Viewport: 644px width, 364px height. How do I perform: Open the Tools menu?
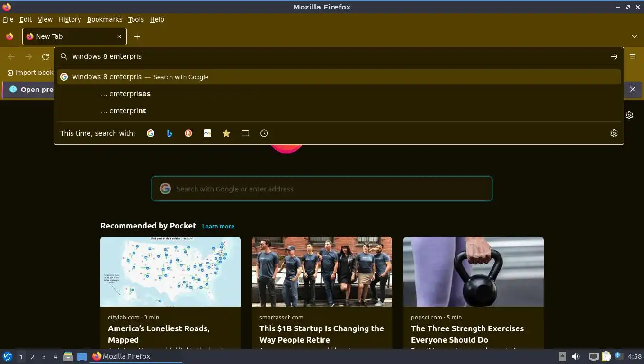(x=136, y=19)
